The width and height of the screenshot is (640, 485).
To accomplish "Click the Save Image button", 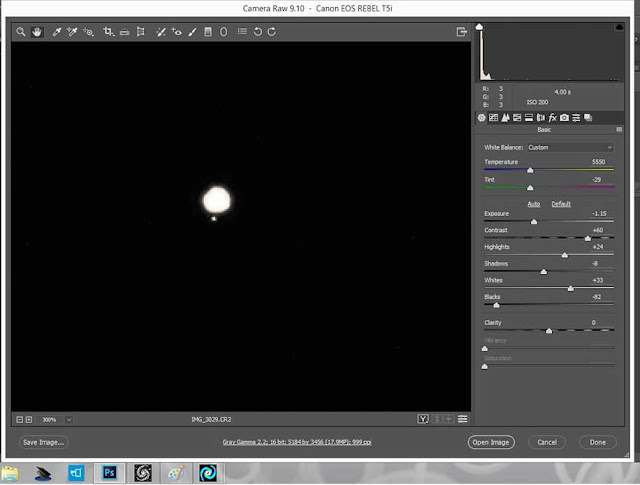I will click(x=43, y=442).
